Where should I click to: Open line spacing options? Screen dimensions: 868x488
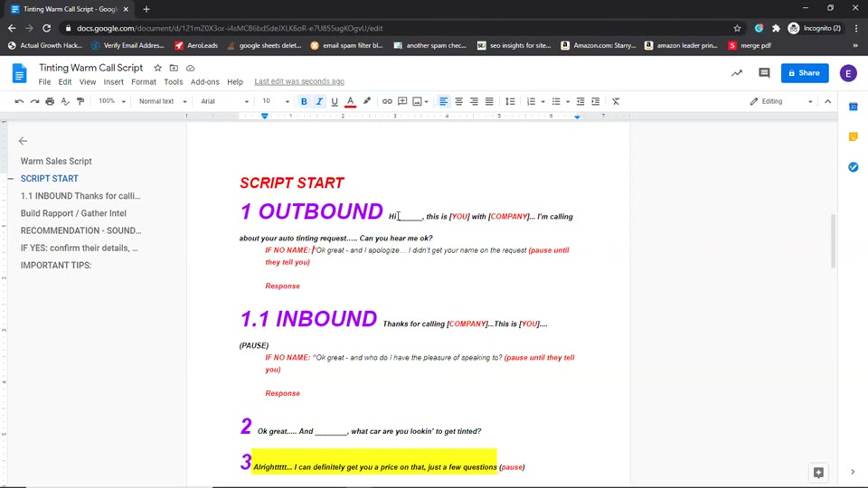pos(510,101)
